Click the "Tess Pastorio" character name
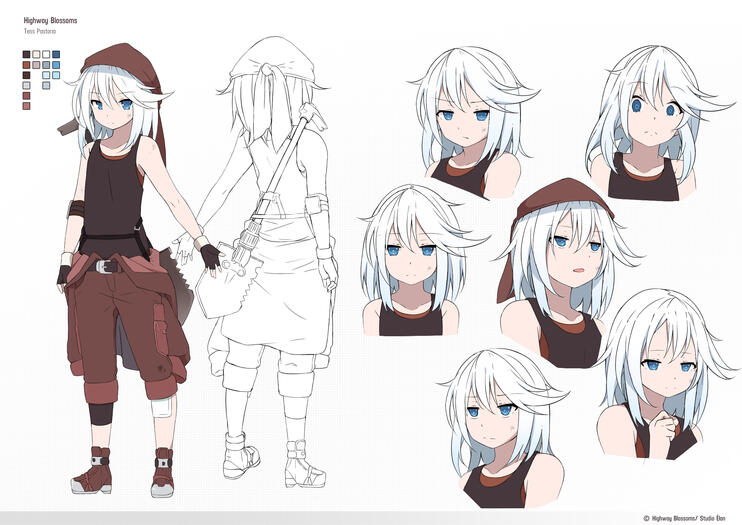The image size is (742, 525). pos(40,31)
